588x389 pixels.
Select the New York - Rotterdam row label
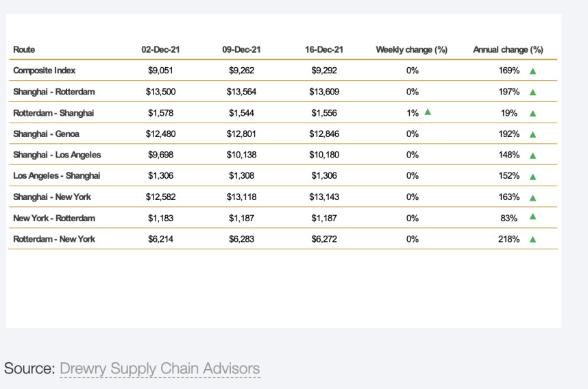(54, 218)
